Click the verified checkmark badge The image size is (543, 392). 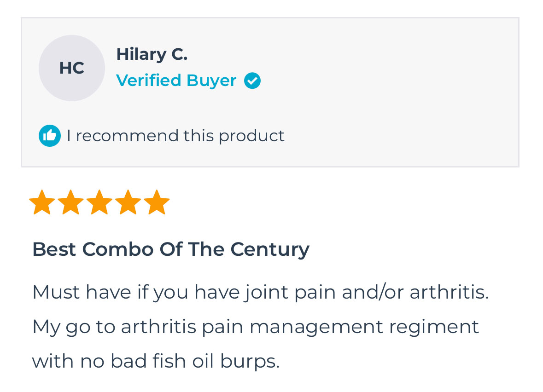pyautogui.click(x=252, y=81)
